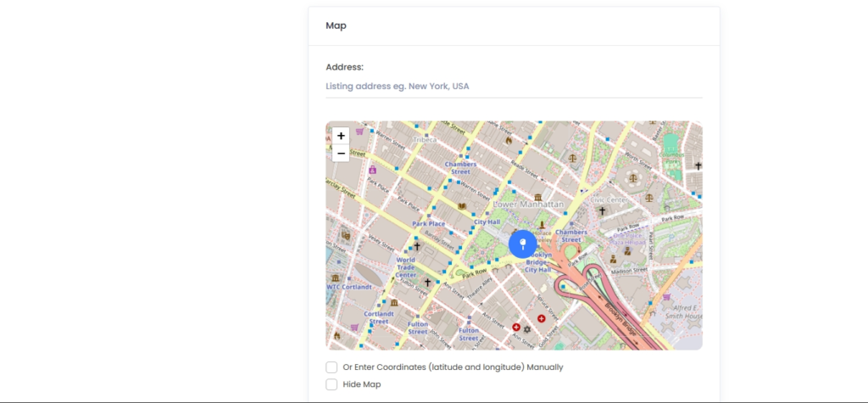The image size is (868, 403).
Task: Select the City Hall station label
Action: point(487,221)
